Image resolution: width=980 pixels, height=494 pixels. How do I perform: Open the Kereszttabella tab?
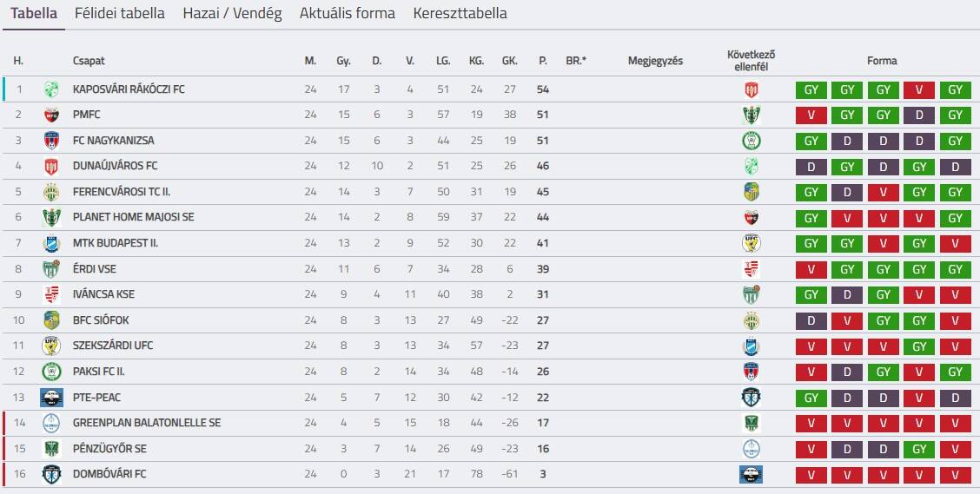[x=460, y=14]
